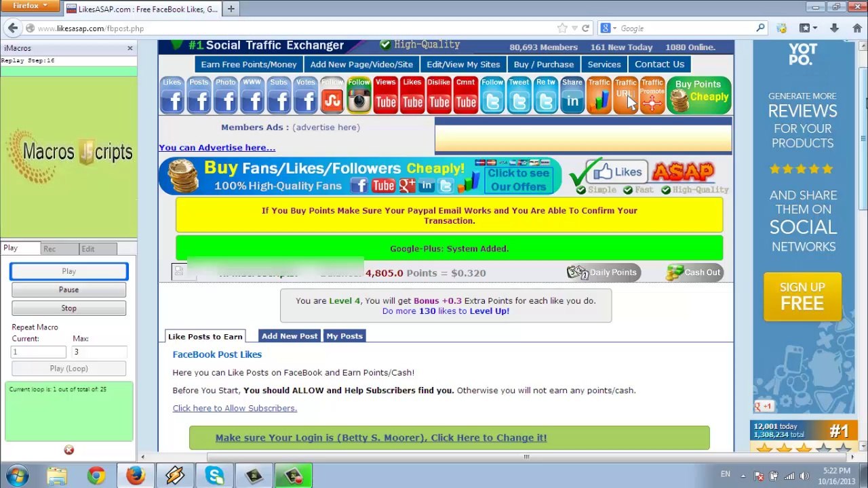Pause the running macro
Viewport: 868px width, 488px height.
[68, 289]
